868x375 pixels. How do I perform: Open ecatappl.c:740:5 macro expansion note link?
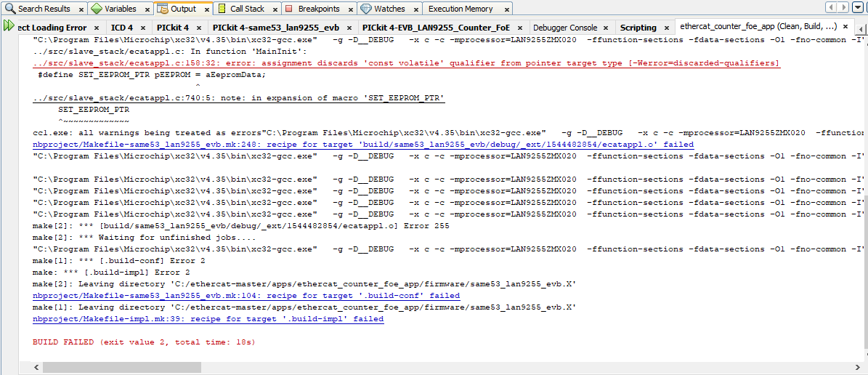(x=238, y=98)
